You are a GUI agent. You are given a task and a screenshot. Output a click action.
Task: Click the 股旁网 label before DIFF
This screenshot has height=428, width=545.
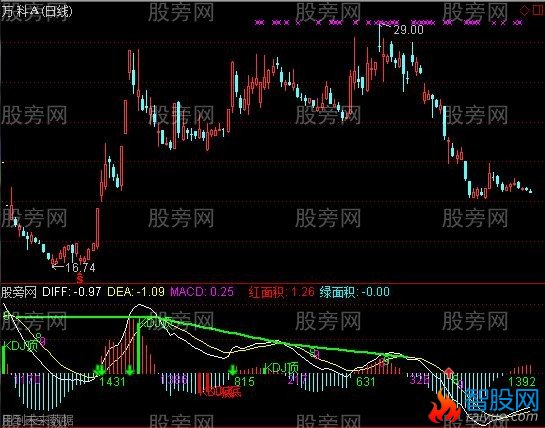pyautogui.click(x=19, y=292)
